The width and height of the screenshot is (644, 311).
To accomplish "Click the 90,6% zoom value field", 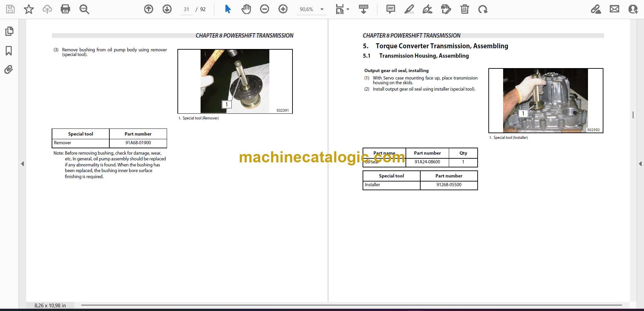I will coord(307,9).
